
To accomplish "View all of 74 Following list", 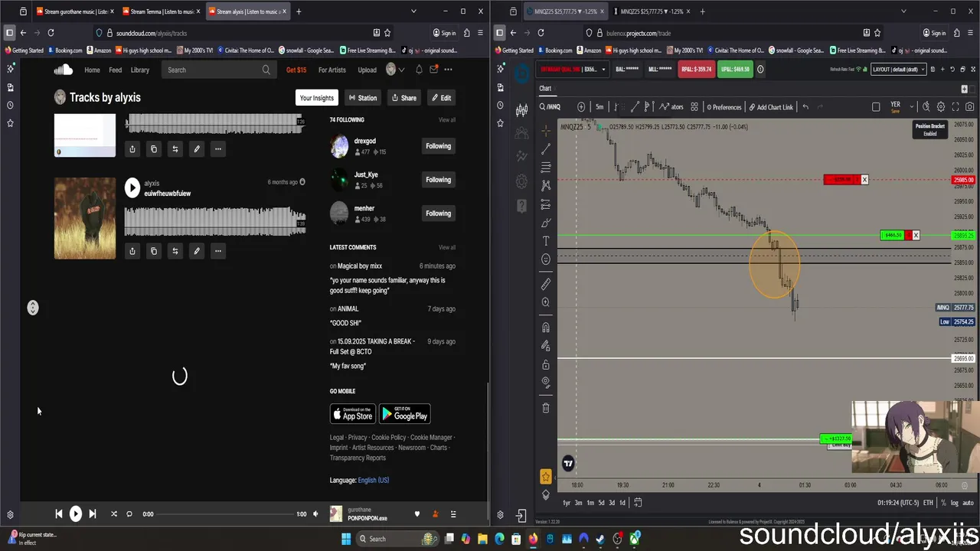I will click(447, 120).
